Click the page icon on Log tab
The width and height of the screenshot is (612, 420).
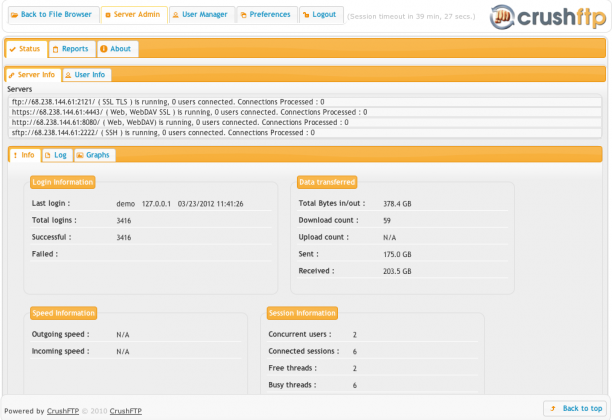tap(48, 155)
